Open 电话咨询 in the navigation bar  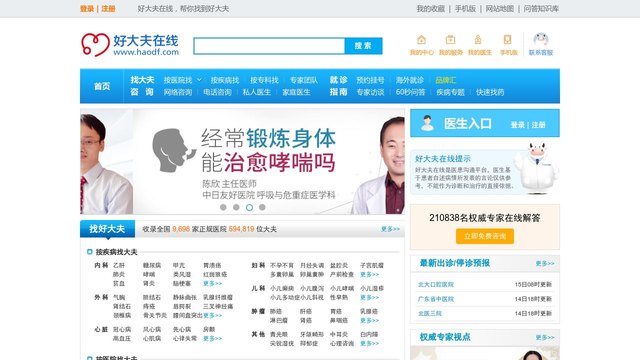point(218,92)
